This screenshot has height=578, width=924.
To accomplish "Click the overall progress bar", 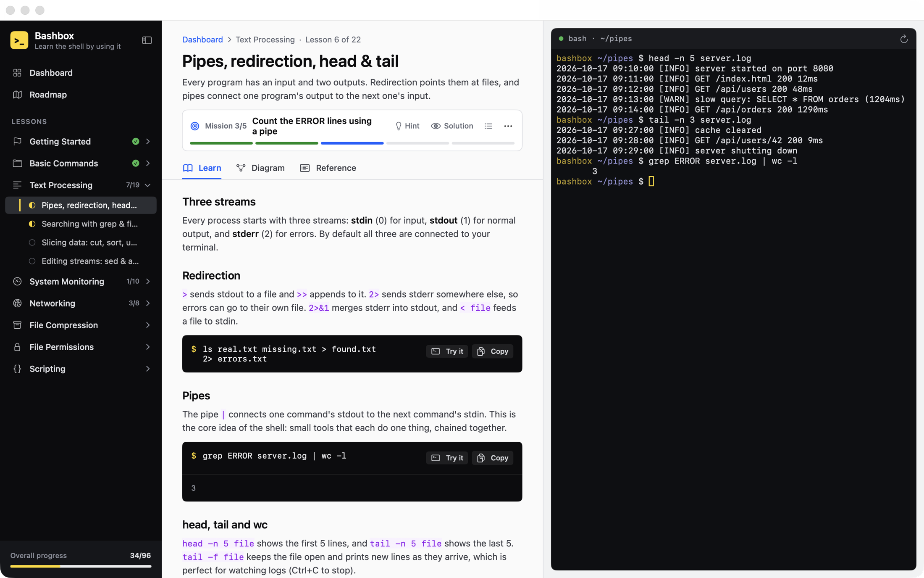I will click(81, 566).
